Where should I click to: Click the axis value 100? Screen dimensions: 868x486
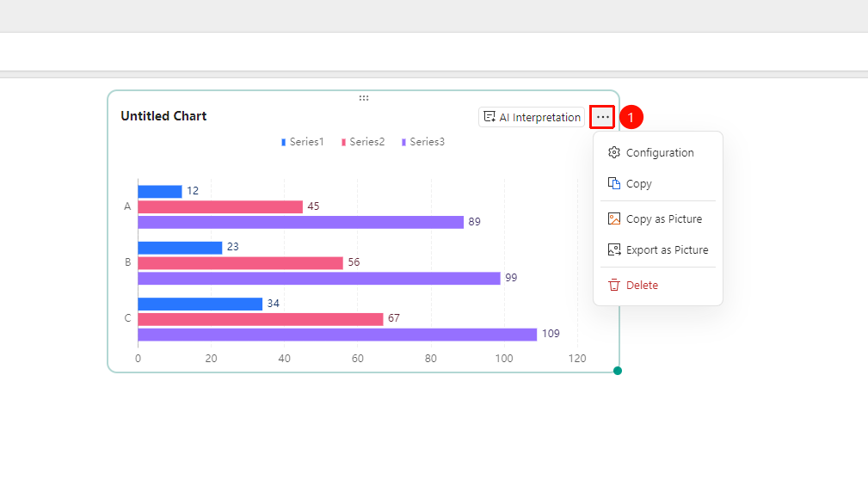504,359
